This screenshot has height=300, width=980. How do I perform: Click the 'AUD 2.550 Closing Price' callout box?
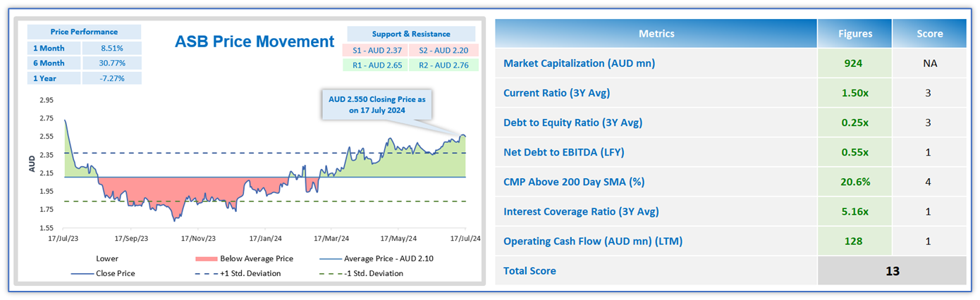pos(377,104)
